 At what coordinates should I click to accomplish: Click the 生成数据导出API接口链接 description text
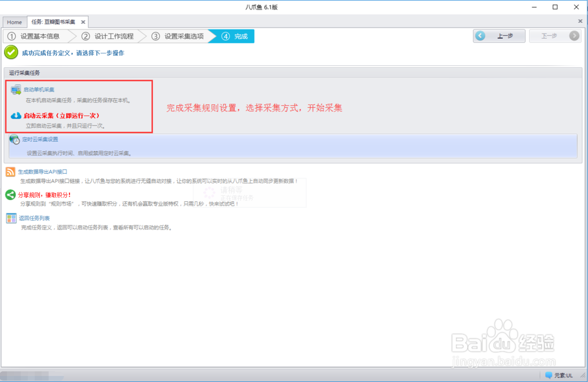tap(159, 181)
